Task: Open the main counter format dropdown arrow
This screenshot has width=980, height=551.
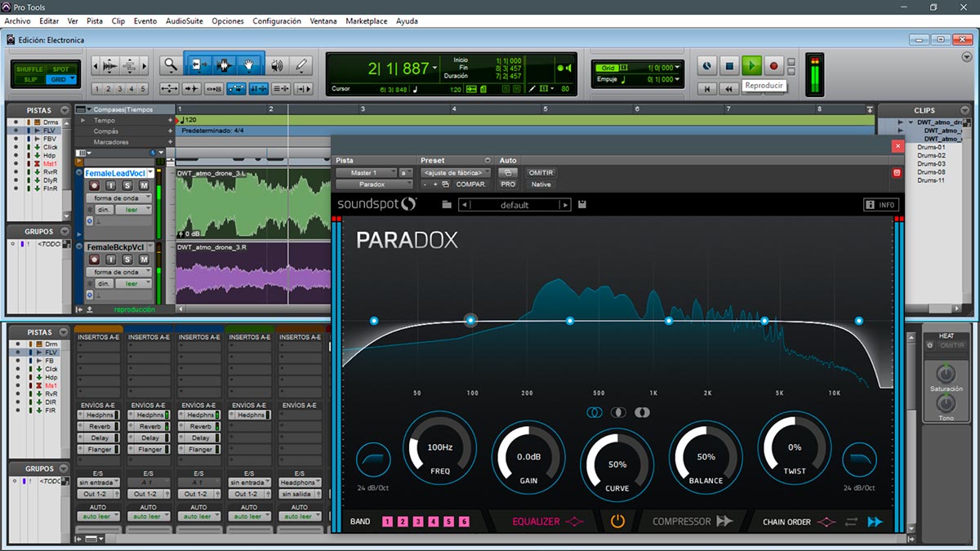Action: [435, 69]
